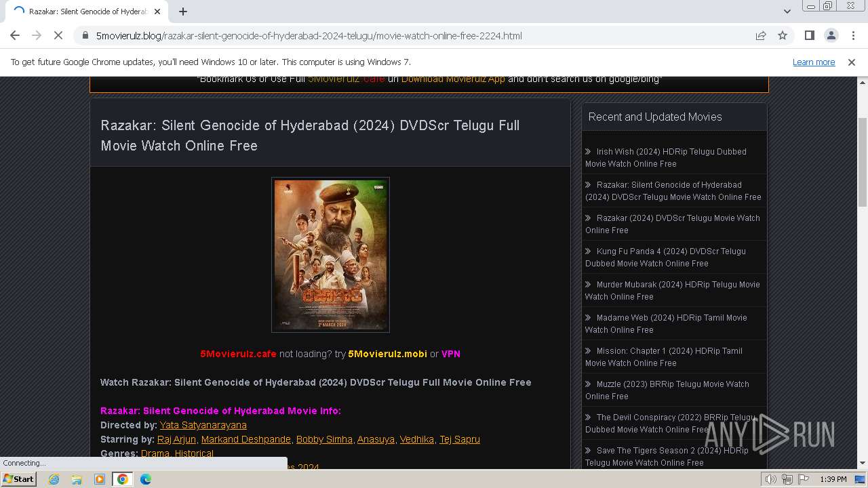Open the Vedhika actor link
Image resolution: width=868 pixels, height=488 pixels.
tap(417, 439)
